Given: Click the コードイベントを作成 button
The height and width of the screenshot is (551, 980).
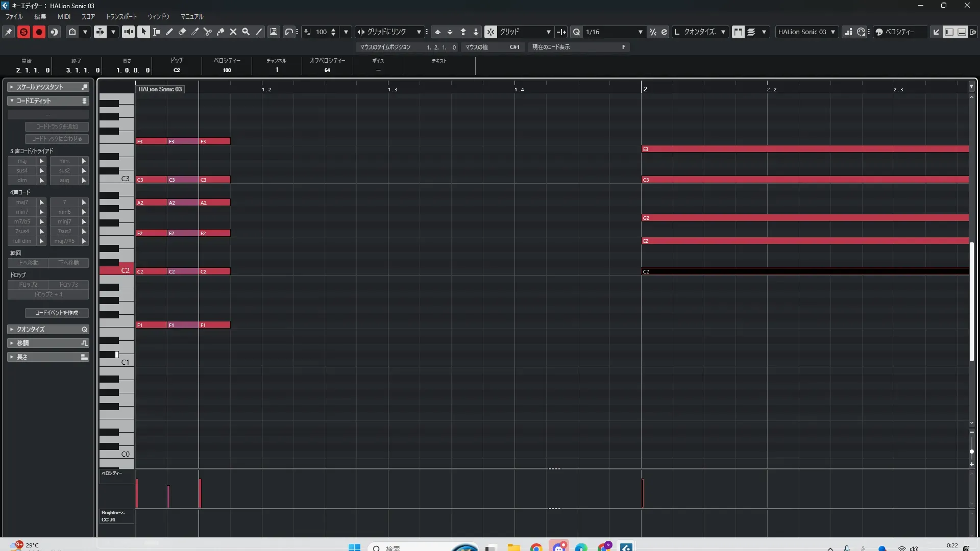Looking at the screenshot, I should [x=57, y=313].
